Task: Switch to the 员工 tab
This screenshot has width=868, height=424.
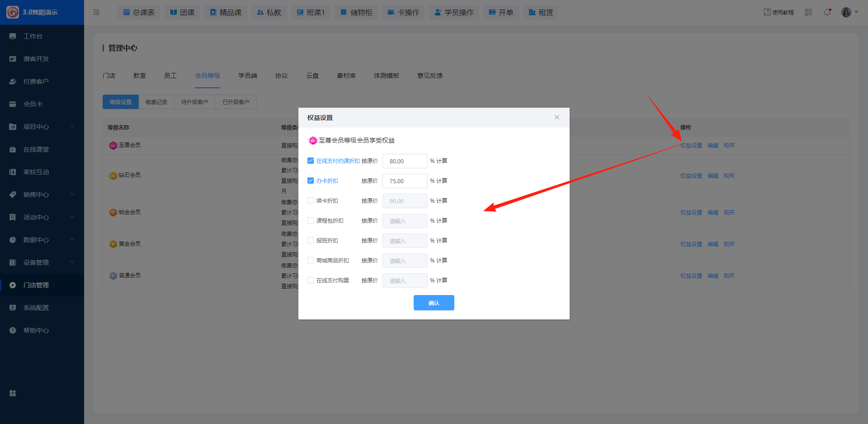Action: click(x=170, y=76)
